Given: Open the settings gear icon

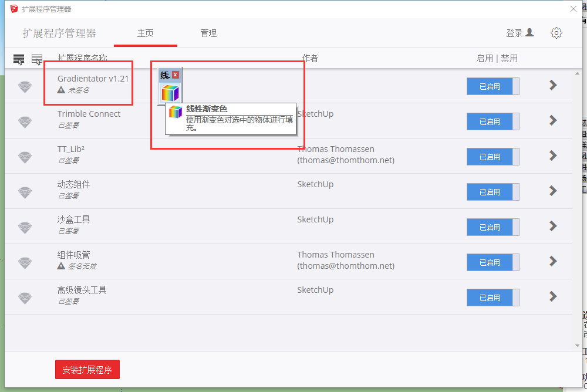Looking at the screenshot, I should [556, 33].
